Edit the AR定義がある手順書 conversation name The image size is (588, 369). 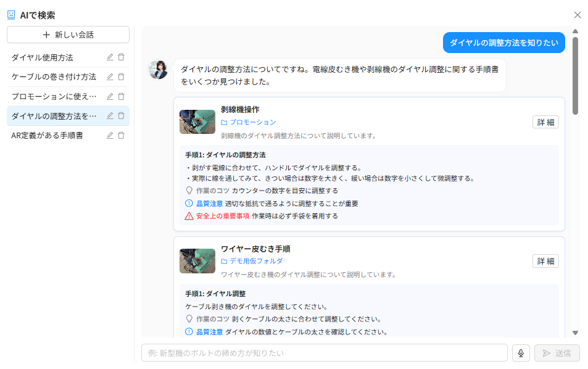coord(110,135)
